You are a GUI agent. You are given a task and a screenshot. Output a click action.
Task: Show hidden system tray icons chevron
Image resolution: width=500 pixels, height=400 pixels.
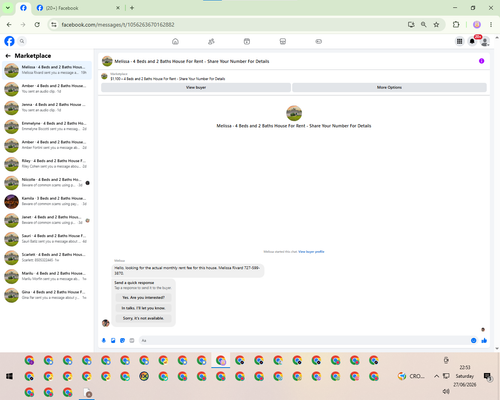pyautogui.click(x=436, y=376)
